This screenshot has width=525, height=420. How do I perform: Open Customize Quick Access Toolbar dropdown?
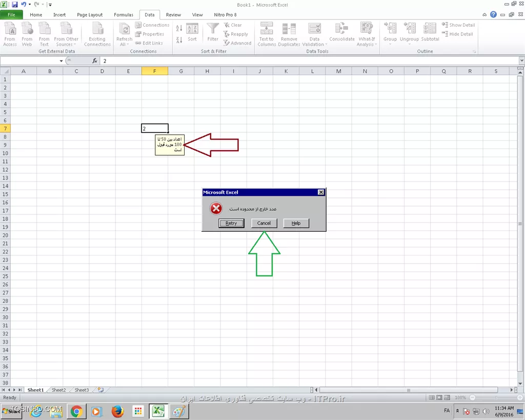click(50, 5)
